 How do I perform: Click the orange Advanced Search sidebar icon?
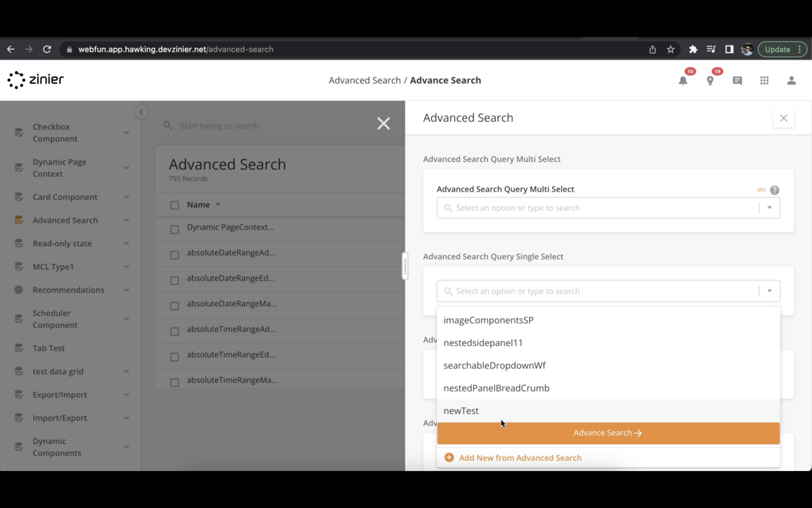pyautogui.click(x=19, y=220)
